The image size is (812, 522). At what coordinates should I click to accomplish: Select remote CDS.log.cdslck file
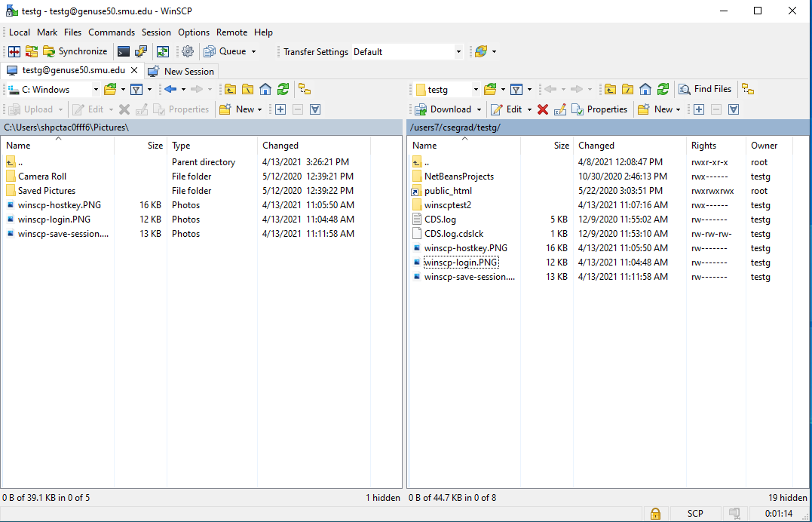coord(454,234)
